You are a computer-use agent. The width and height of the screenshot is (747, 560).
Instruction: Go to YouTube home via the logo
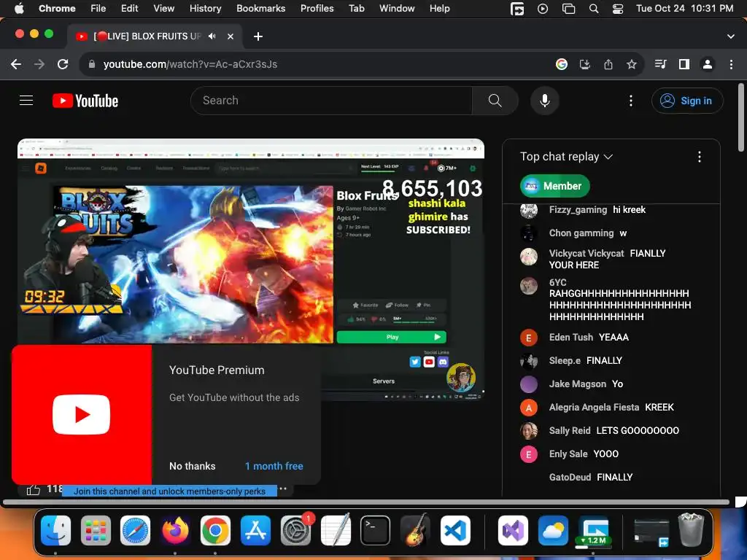85,101
